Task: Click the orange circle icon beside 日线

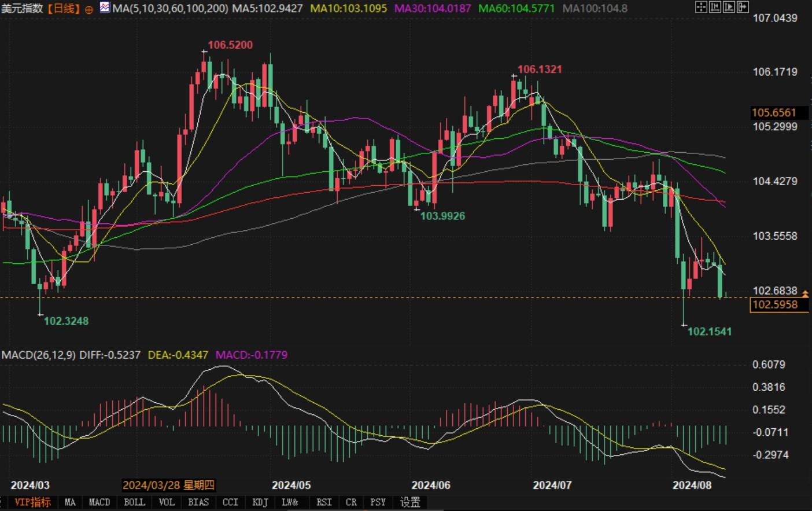Action: (x=88, y=9)
